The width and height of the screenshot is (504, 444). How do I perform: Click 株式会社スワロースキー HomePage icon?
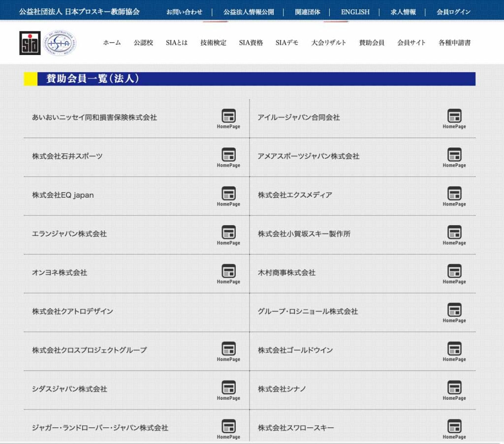tap(454, 429)
